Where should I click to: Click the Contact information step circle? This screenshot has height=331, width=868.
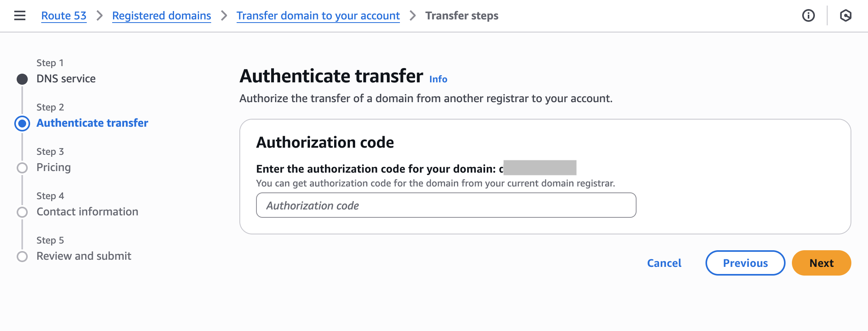(22, 212)
